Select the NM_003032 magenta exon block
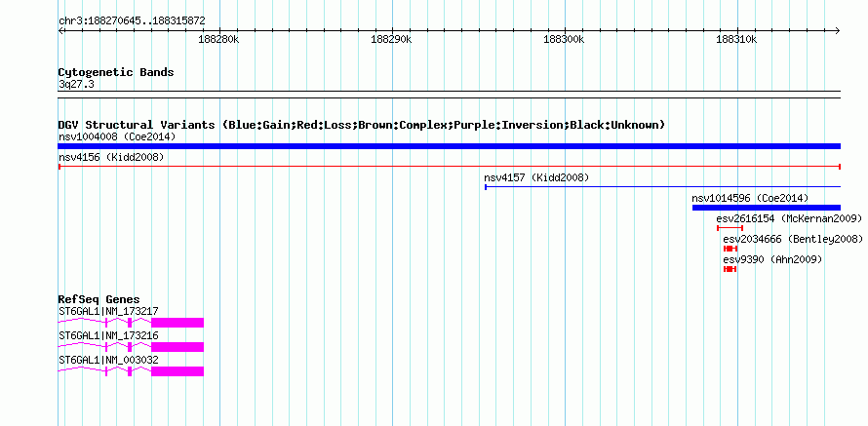The height and width of the screenshot is (426, 868). click(x=178, y=371)
